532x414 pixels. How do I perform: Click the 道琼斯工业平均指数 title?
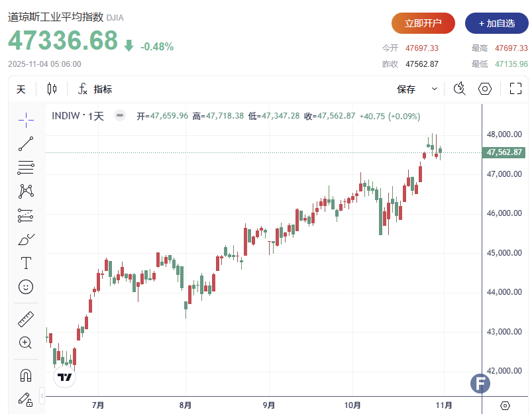point(56,17)
